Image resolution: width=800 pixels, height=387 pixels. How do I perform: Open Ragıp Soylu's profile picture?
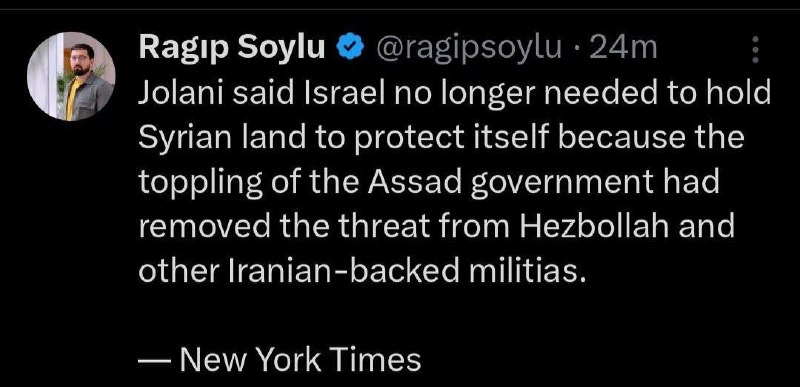click(71, 76)
